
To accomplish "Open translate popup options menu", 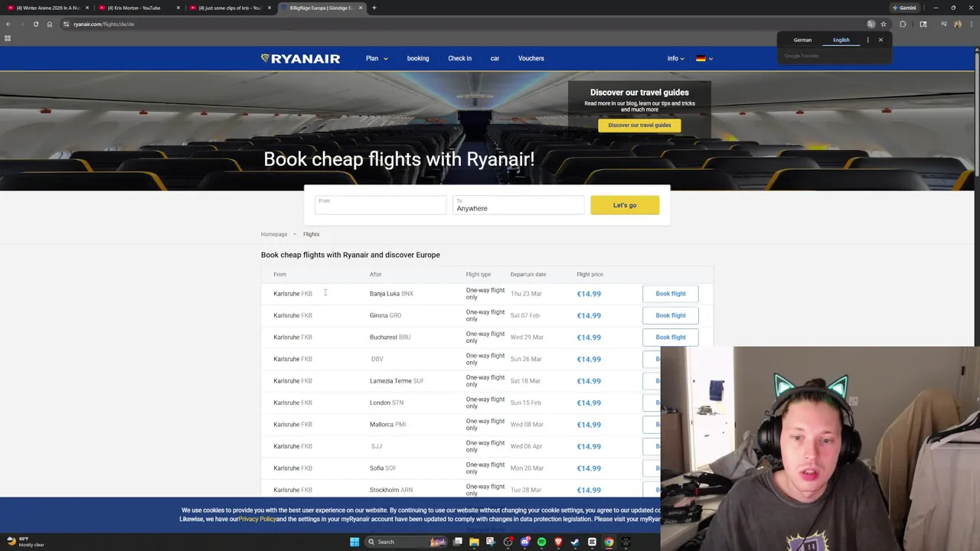I will coord(867,40).
